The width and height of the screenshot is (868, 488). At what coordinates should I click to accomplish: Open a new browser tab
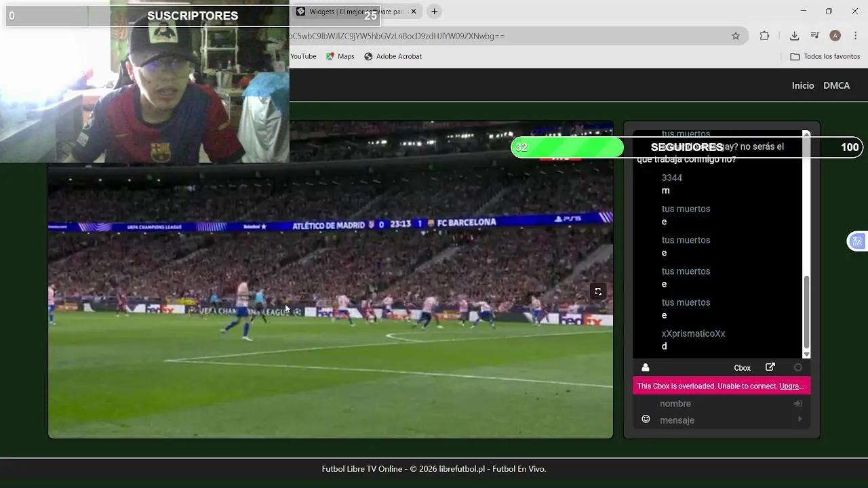[435, 12]
